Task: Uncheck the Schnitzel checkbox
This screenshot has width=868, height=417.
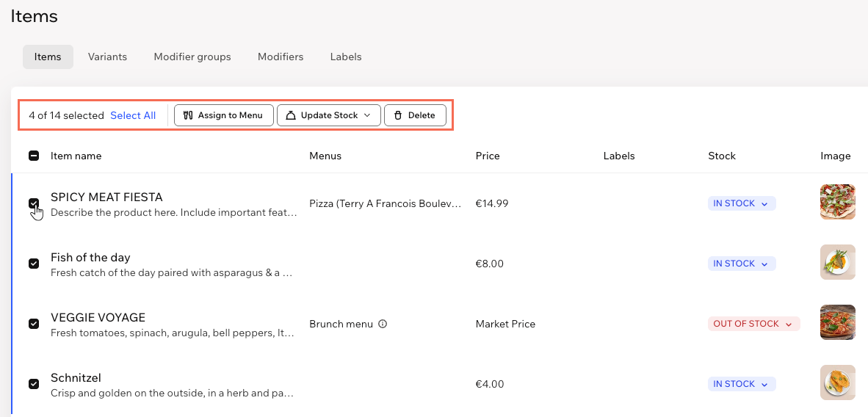Action: tap(34, 384)
